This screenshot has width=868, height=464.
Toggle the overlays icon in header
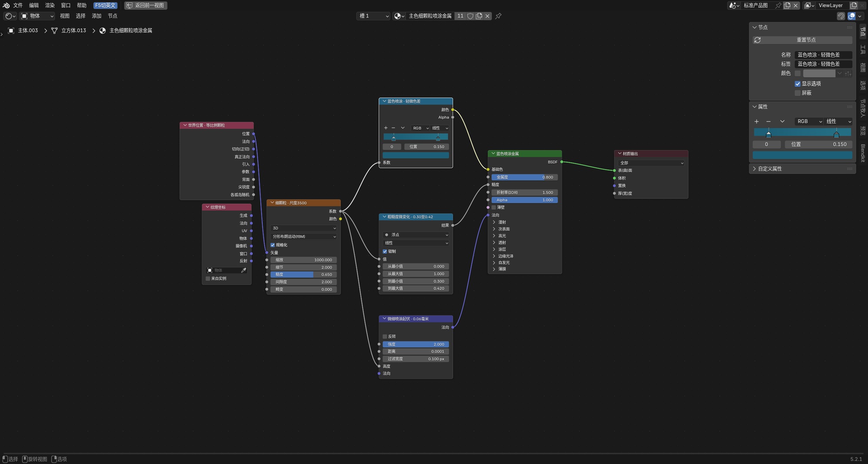pyautogui.click(x=851, y=16)
